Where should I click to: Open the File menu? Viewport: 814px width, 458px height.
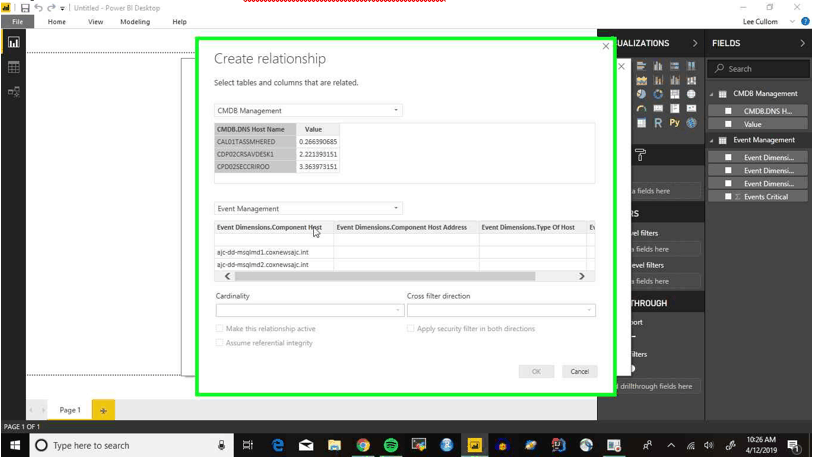17,21
